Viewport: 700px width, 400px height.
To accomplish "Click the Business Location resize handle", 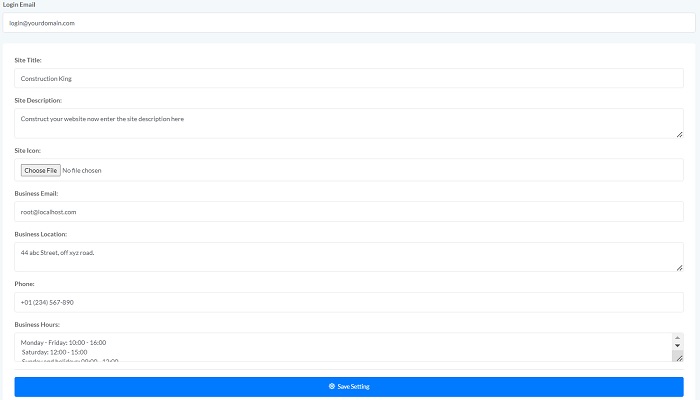I will pos(679,267).
